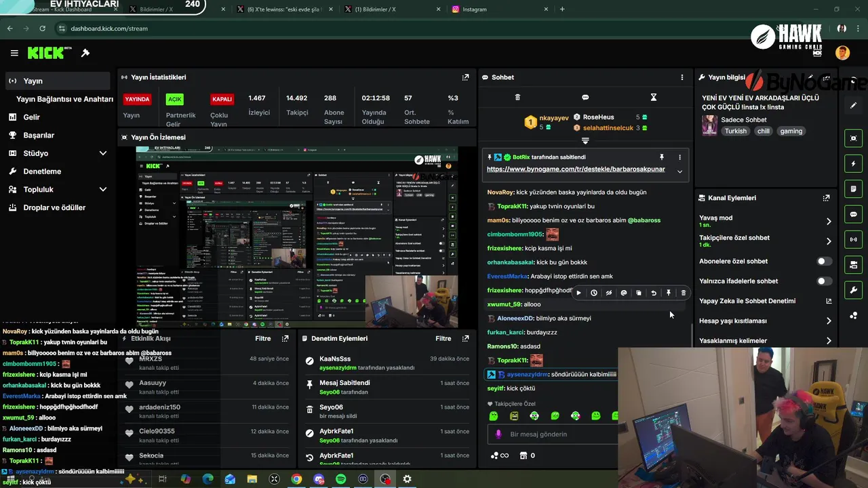Image resolution: width=868 pixels, height=488 pixels.
Task: Open Yasaklanmış kelimeler settings arrow
Action: tap(828, 341)
